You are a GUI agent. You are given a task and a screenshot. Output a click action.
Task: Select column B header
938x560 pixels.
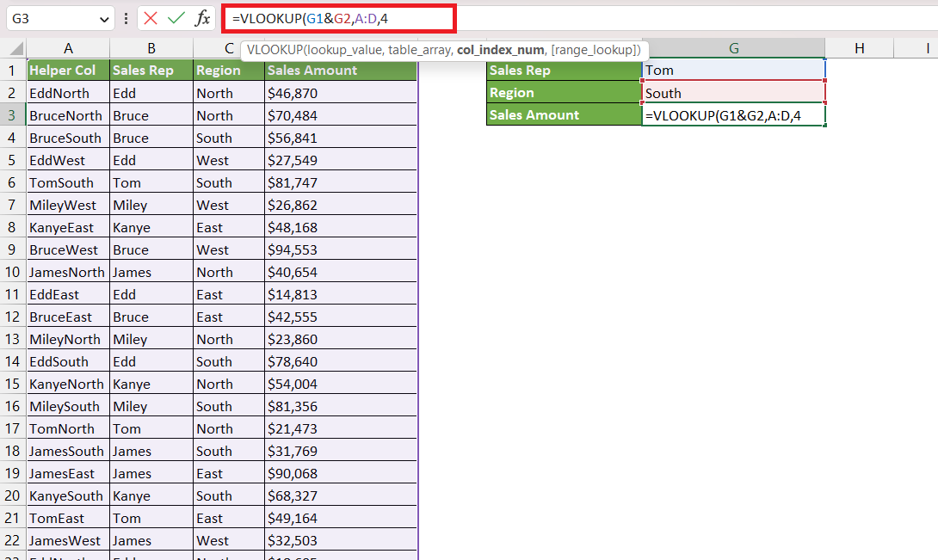[151, 48]
